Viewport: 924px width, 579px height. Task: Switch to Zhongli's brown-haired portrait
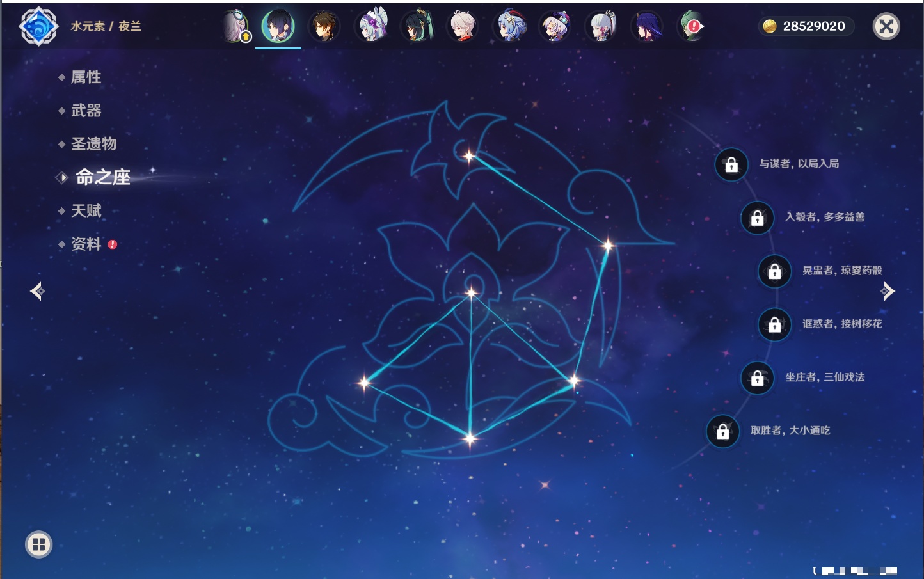pos(324,26)
